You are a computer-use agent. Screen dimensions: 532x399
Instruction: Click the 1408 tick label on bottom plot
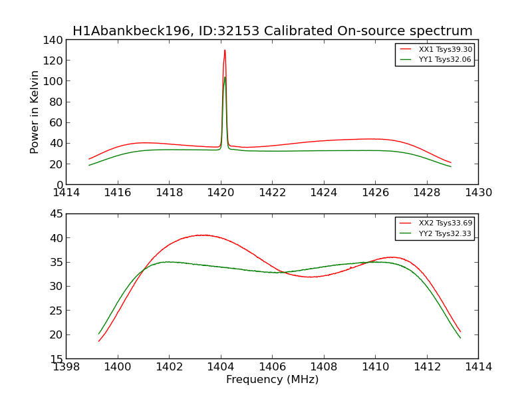point(324,367)
